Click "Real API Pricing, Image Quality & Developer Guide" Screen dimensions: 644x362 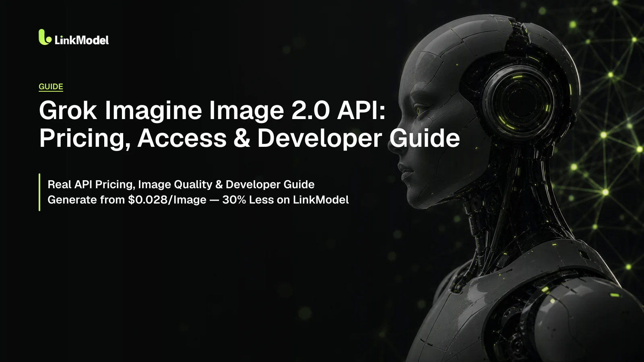(181, 184)
